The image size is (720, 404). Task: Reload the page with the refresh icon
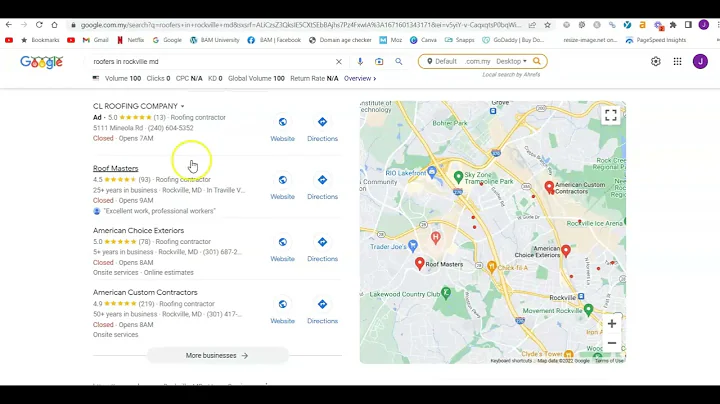point(39,25)
